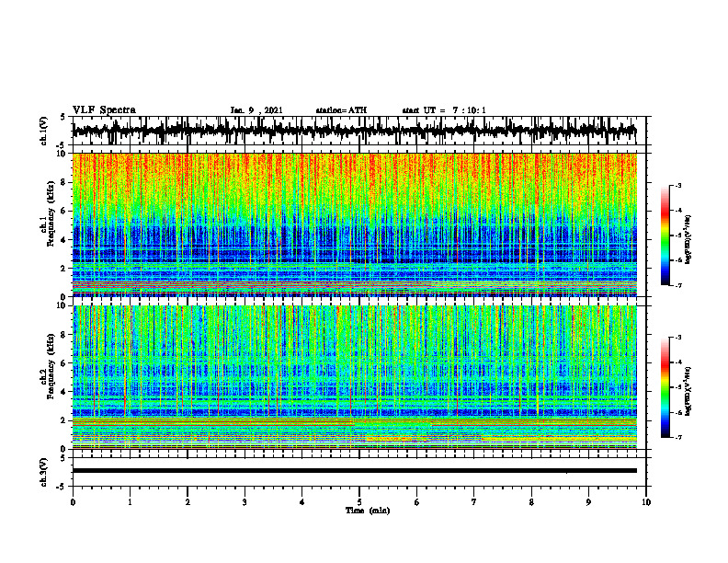Screen dimensions: 728x563
Task: Click the "VLF Spectra" plot title
Action: 104,110
